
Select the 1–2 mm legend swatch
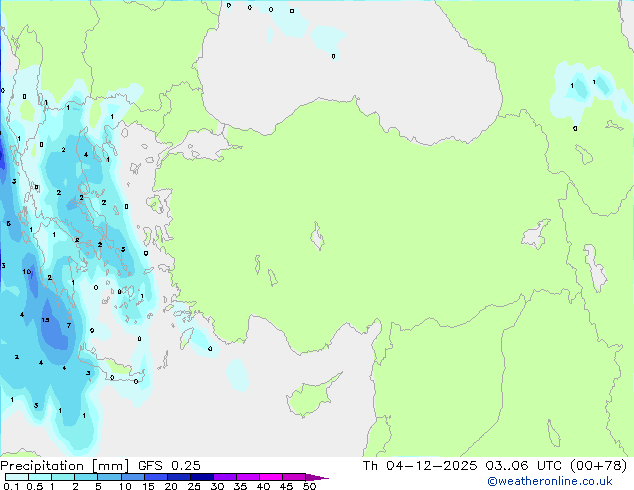tap(63, 477)
